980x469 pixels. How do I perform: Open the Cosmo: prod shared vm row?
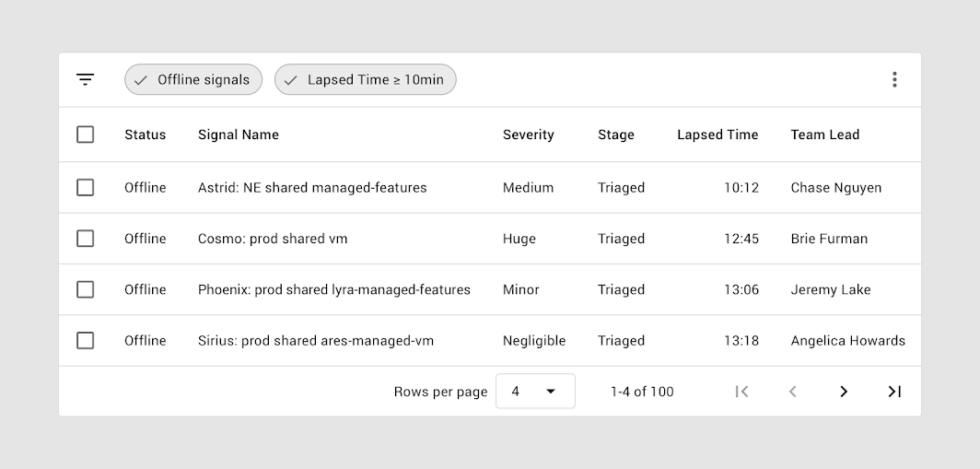[x=490, y=239]
